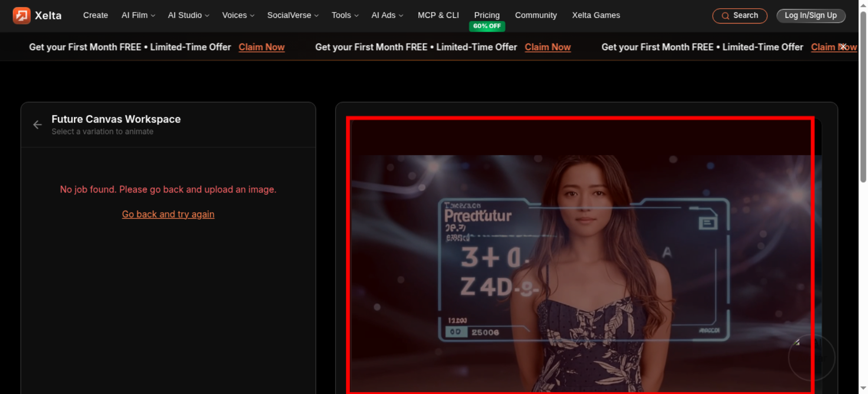Go to MCP & CLI

pos(438,15)
